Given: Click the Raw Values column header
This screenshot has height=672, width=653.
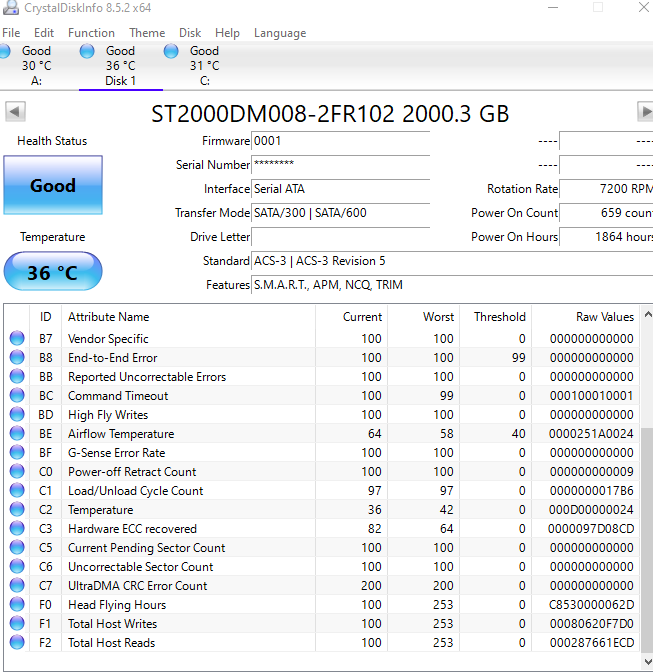Looking at the screenshot, I should point(585,317).
